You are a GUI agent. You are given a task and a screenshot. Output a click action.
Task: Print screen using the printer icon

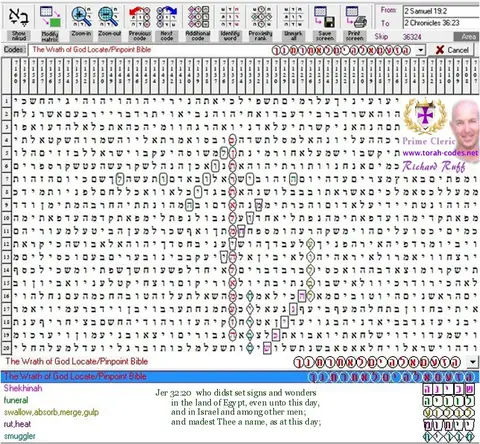point(356,17)
